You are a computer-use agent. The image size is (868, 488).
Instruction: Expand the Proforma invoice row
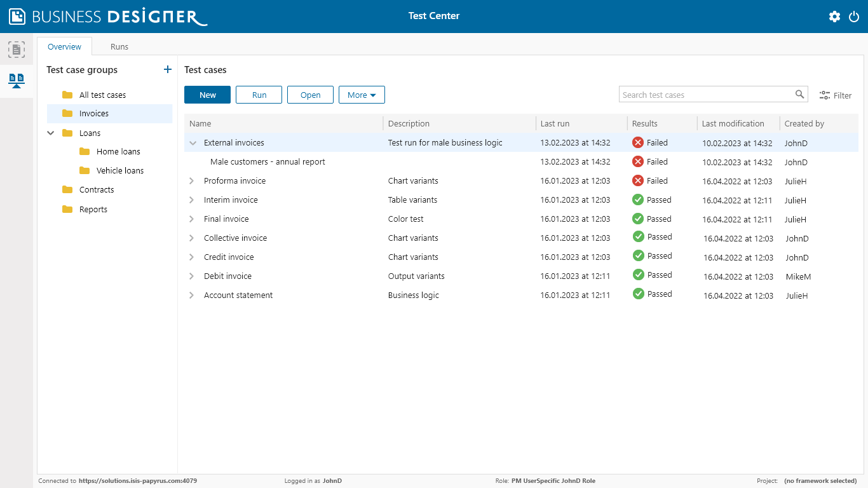tap(192, 181)
